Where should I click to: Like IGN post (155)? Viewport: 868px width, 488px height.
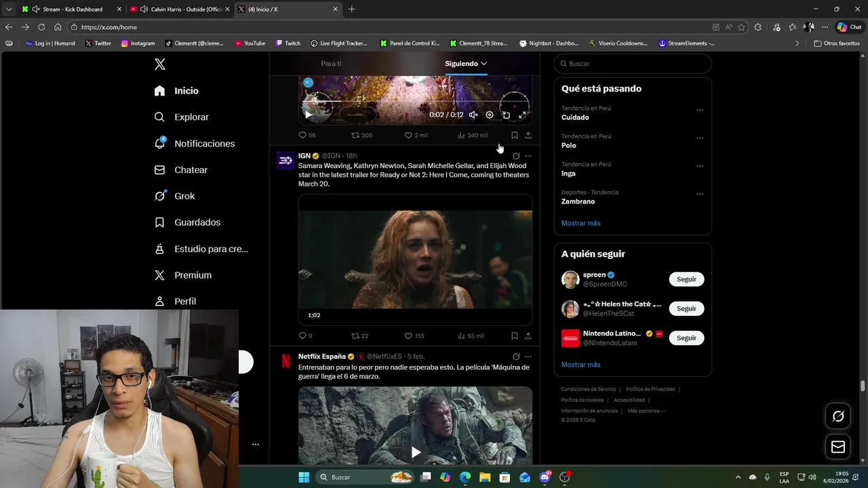pos(414,335)
